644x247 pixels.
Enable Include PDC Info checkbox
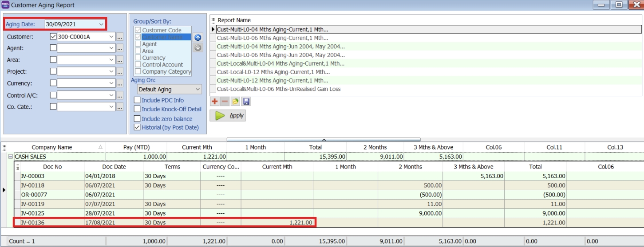click(137, 100)
